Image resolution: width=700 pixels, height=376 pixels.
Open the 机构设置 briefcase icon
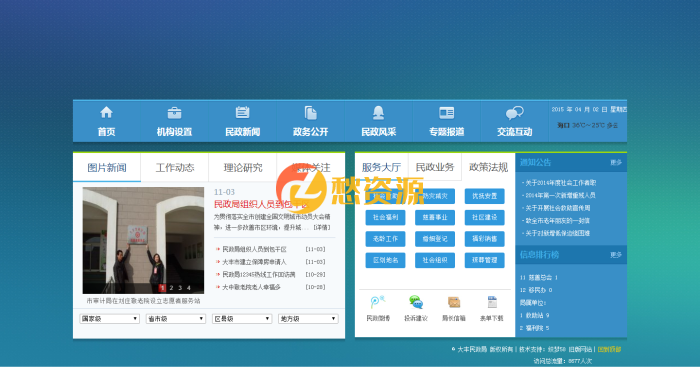(x=174, y=113)
